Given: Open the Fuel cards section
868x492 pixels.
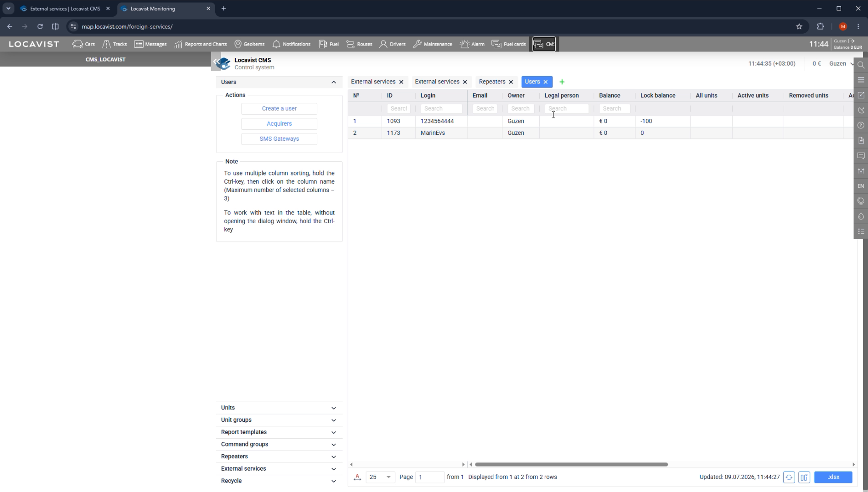Looking at the screenshot, I should (508, 44).
